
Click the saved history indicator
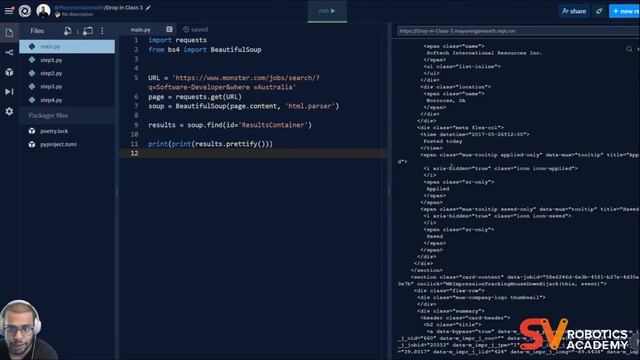pos(195,29)
